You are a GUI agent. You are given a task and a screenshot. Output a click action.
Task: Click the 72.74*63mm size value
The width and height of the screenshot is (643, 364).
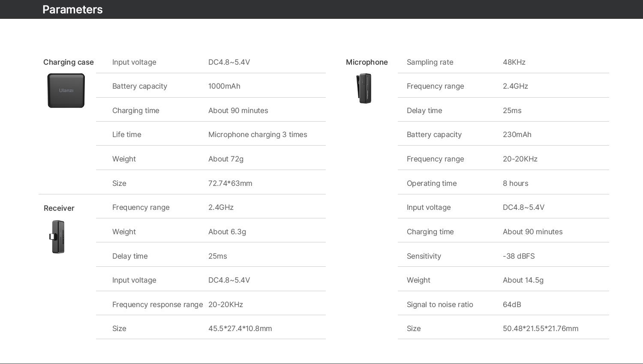[230, 183]
